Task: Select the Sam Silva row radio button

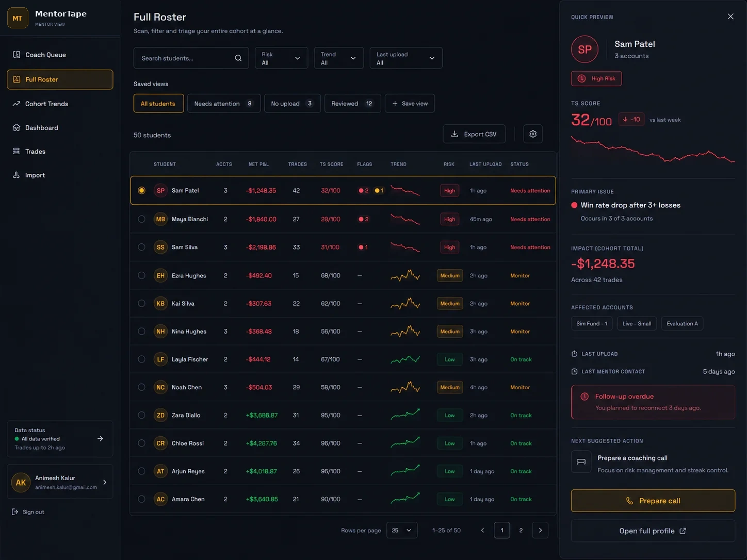Action: click(141, 248)
